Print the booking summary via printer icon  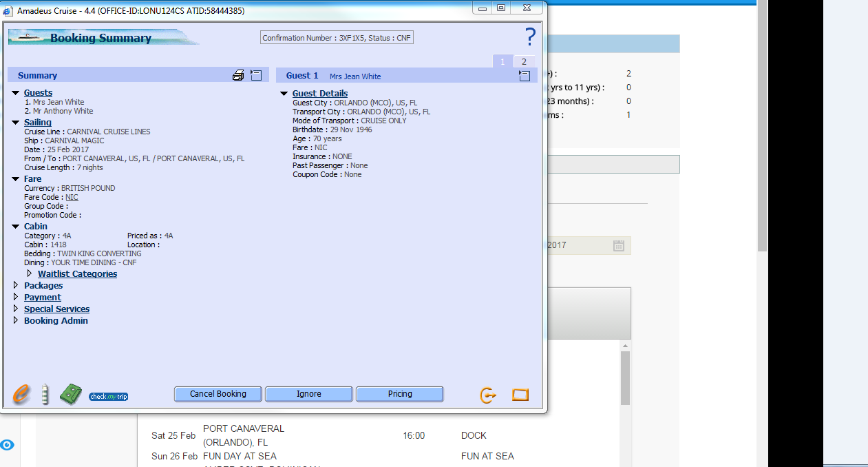(x=238, y=76)
